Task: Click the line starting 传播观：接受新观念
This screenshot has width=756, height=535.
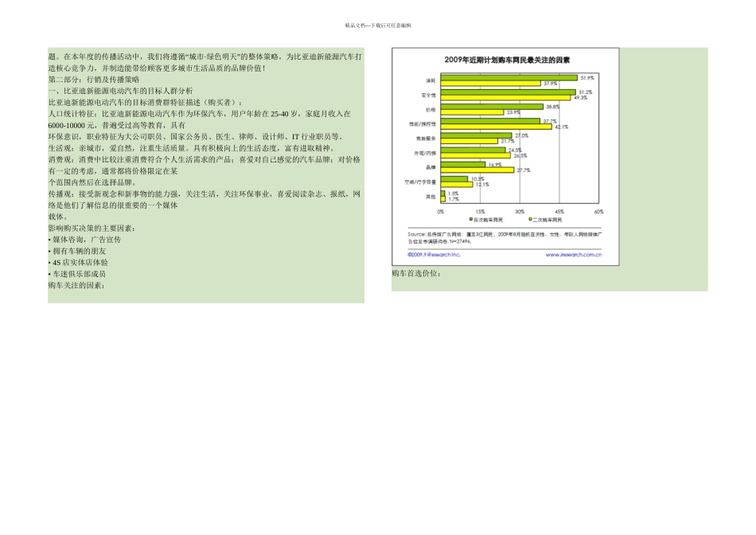Action: click(x=205, y=194)
